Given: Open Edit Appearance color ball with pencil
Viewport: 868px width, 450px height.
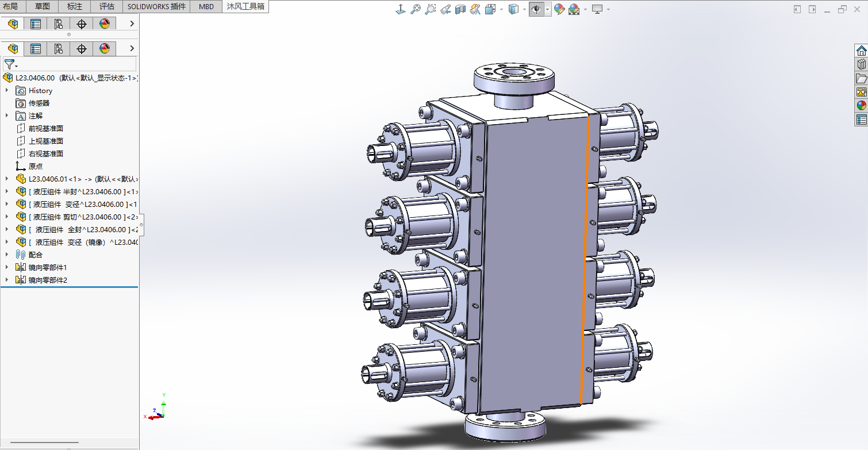Looking at the screenshot, I should [559, 9].
